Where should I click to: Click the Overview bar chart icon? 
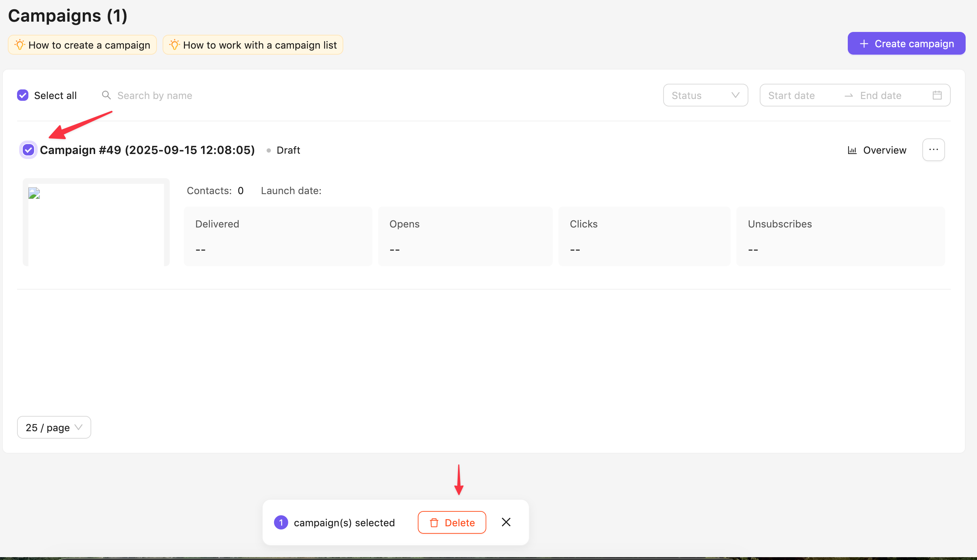click(852, 150)
